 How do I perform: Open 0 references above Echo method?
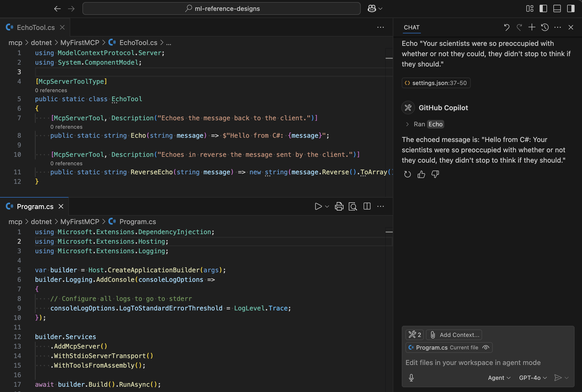(x=66, y=127)
